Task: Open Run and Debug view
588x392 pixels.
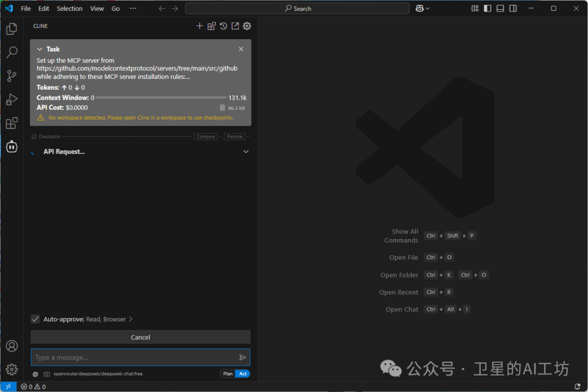Action: 11,100
